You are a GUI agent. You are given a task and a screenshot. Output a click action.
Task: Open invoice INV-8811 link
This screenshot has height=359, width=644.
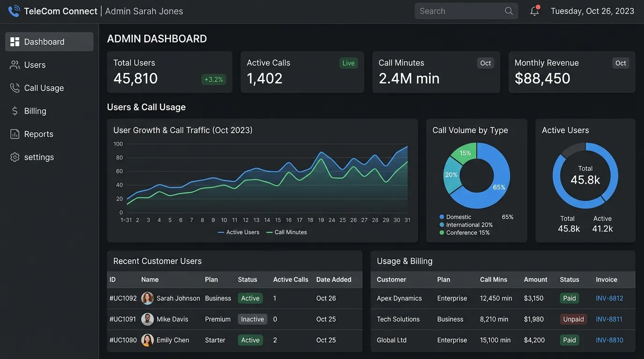pyautogui.click(x=609, y=319)
